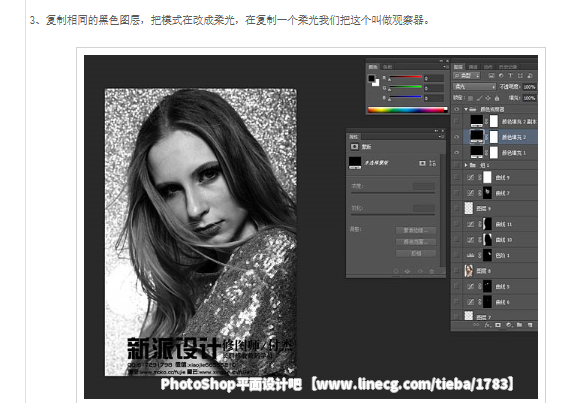Click the curves adjustment icon on 曲线 11
Image resolution: width=569 pixels, height=403 pixels.
click(x=470, y=224)
